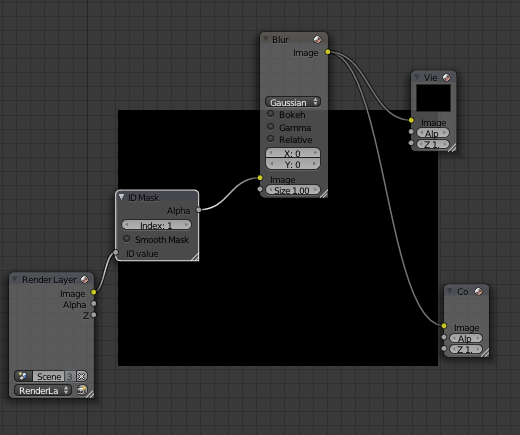520x435 pixels.
Task: Open the Gaussian filter type dropdown
Action: (293, 102)
